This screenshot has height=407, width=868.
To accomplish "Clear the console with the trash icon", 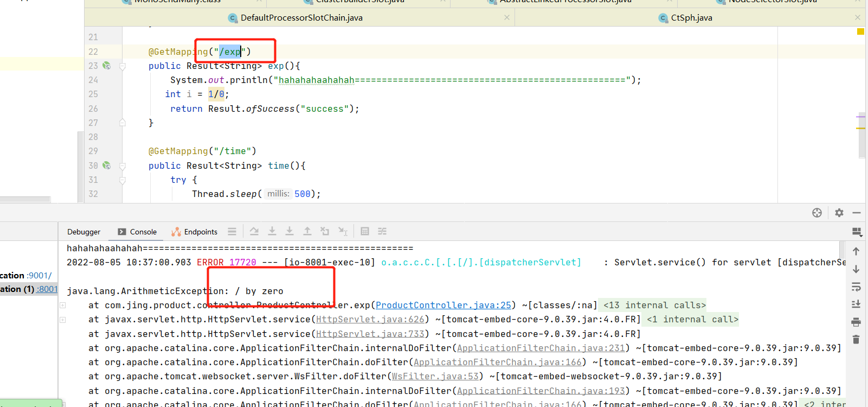I will point(856,340).
